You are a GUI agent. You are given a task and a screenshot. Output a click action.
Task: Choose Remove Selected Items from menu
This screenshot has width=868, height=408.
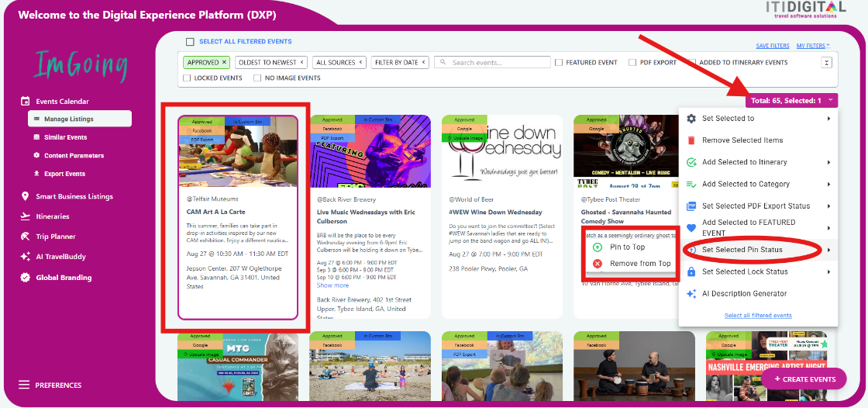pyautogui.click(x=759, y=140)
